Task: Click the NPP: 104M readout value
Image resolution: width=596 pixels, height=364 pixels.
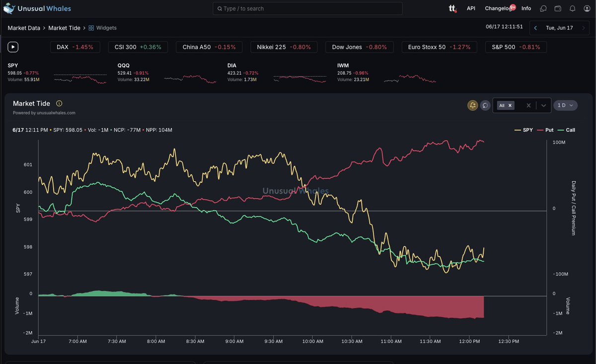Action: (x=159, y=130)
